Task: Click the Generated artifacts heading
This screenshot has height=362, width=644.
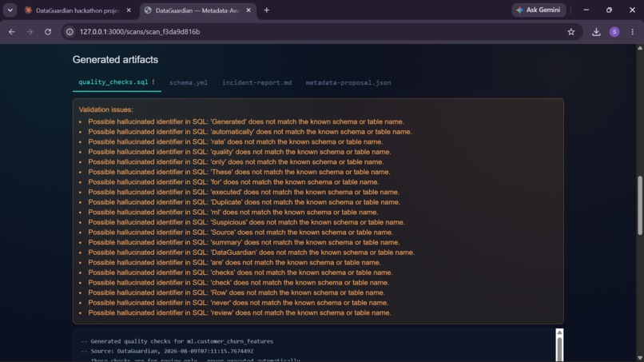Action: (x=115, y=60)
